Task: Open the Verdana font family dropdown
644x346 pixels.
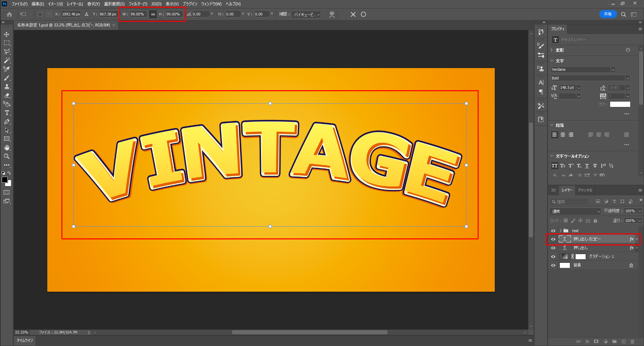Action: tap(613, 70)
